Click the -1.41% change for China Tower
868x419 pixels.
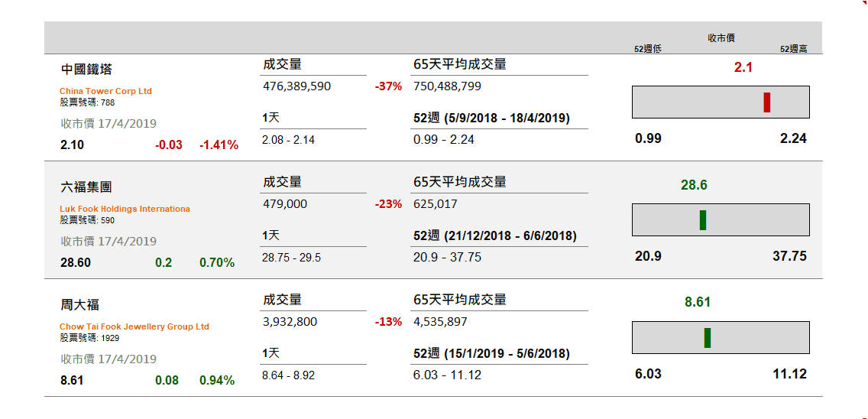coord(219,145)
